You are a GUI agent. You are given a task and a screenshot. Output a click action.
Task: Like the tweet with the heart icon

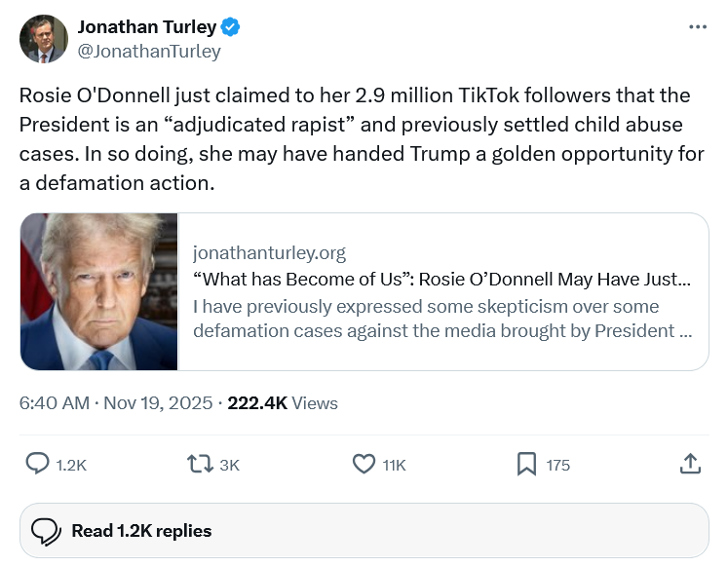point(364,465)
